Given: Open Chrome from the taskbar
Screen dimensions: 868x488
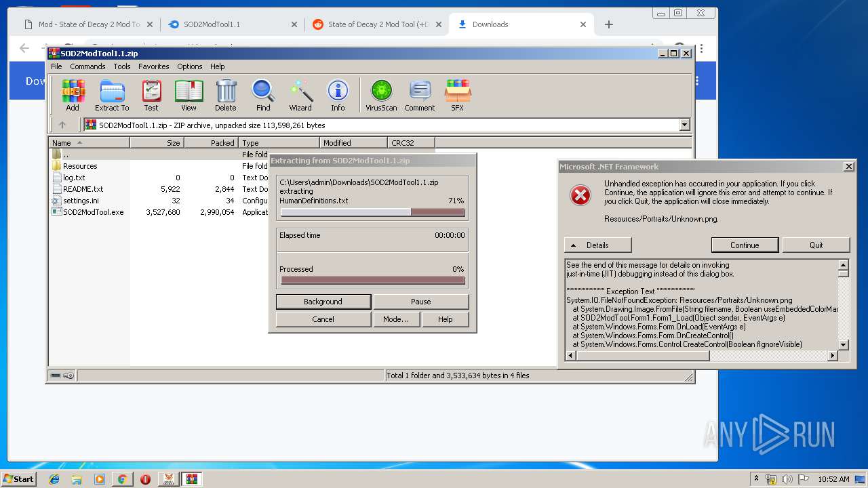Looking at the screenshot, I should coord(122,479).
